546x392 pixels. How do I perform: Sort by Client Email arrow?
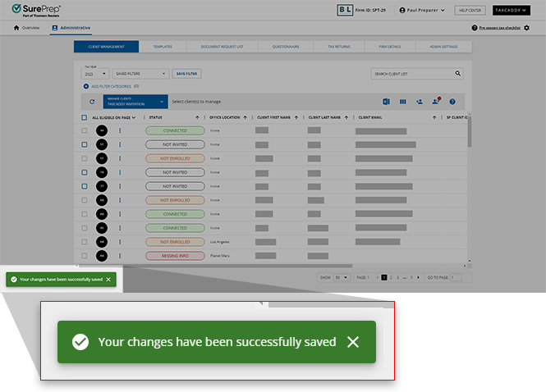pyautogui.click(x=434, y=117)
